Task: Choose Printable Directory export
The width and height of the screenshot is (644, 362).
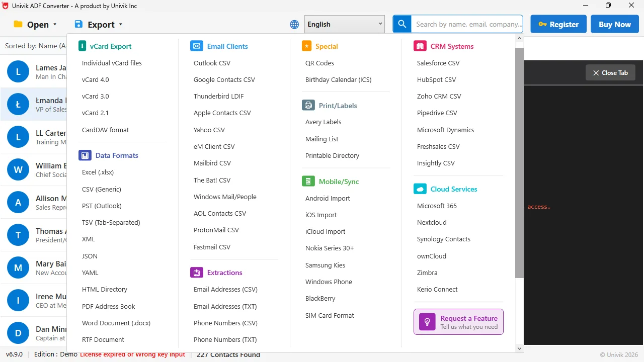Action: click(332, 155)
